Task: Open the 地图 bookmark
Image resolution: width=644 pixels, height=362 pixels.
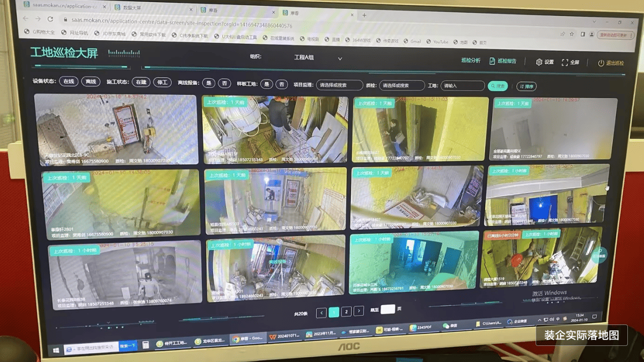Action: (x=460, y=42)
